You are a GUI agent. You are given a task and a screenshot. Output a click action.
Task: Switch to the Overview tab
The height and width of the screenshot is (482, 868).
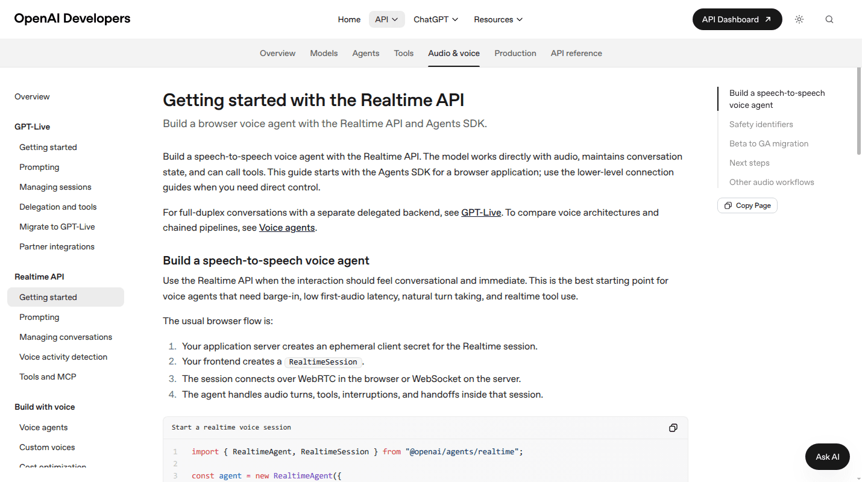tap(278, 53)
